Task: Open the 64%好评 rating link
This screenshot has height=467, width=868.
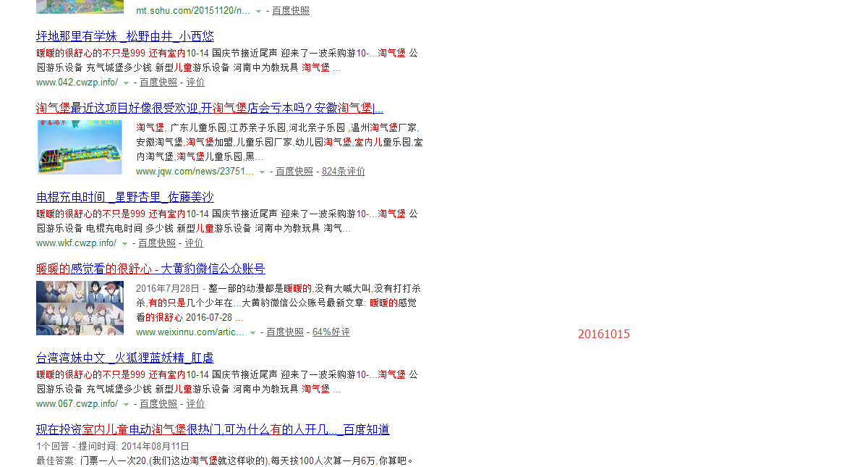Action: pyautogui.click(x=331, y=332)
